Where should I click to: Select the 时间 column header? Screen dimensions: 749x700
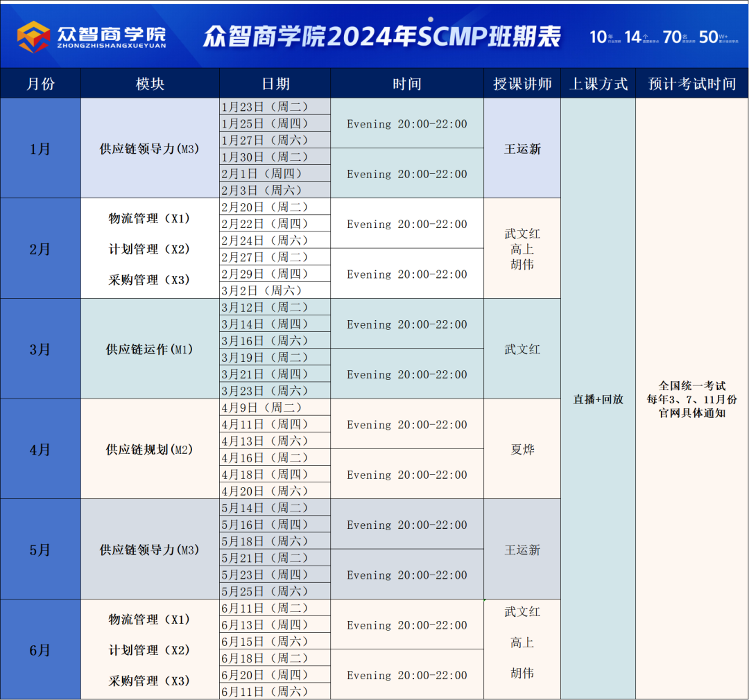[x=407, y=84]
